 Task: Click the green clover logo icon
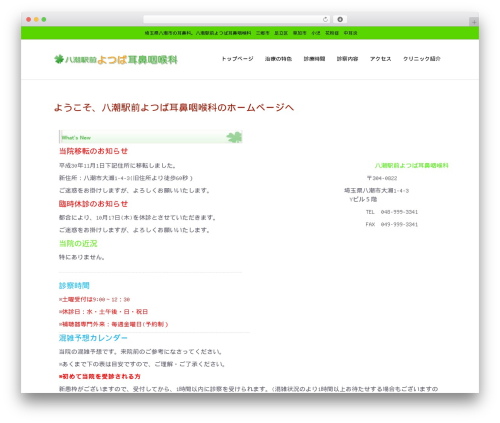click(59, 59)
